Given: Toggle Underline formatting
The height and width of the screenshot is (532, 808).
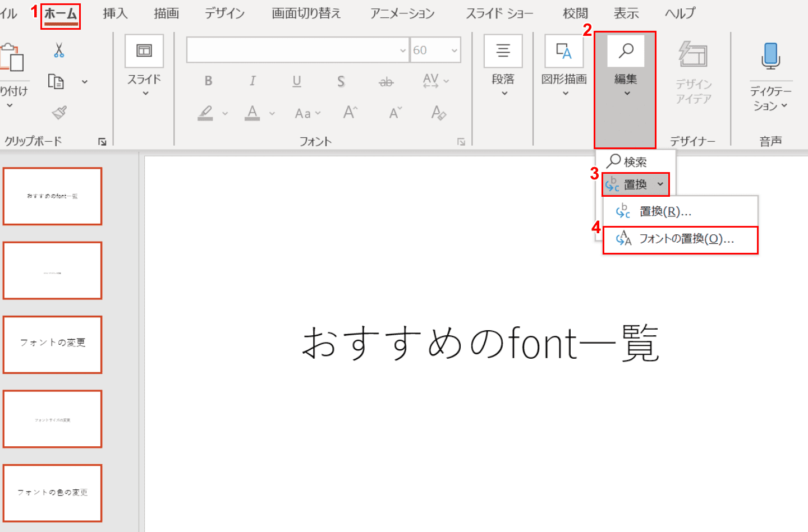Looking at the screenshot, I should 297,81.
